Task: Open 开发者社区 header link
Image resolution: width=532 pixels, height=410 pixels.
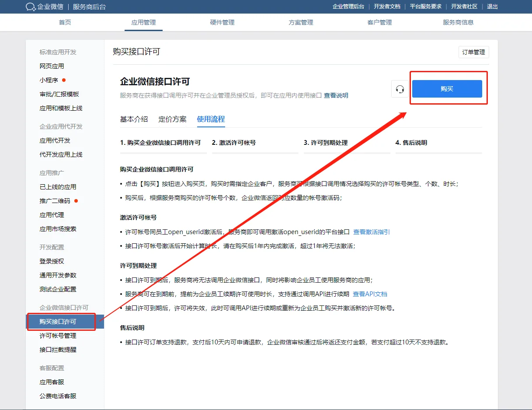Action: coord(464,7)
